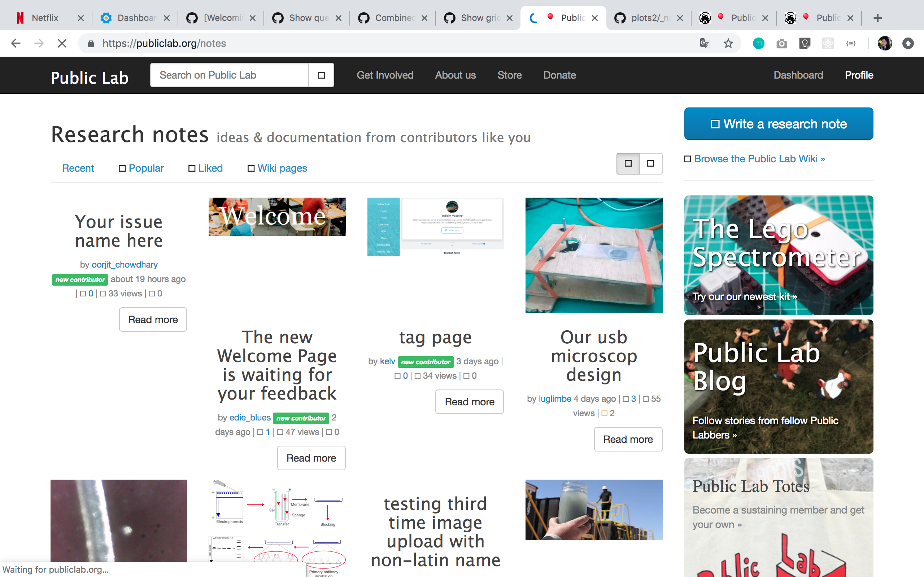Open the camera screenshot extension icon
The width and height of the screenshot is (924, 577).
point(781,43)
